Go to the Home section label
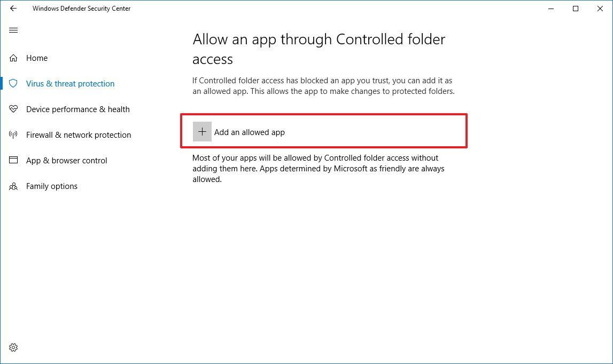Screen dimensions: 613x364 tap(37, 58)
